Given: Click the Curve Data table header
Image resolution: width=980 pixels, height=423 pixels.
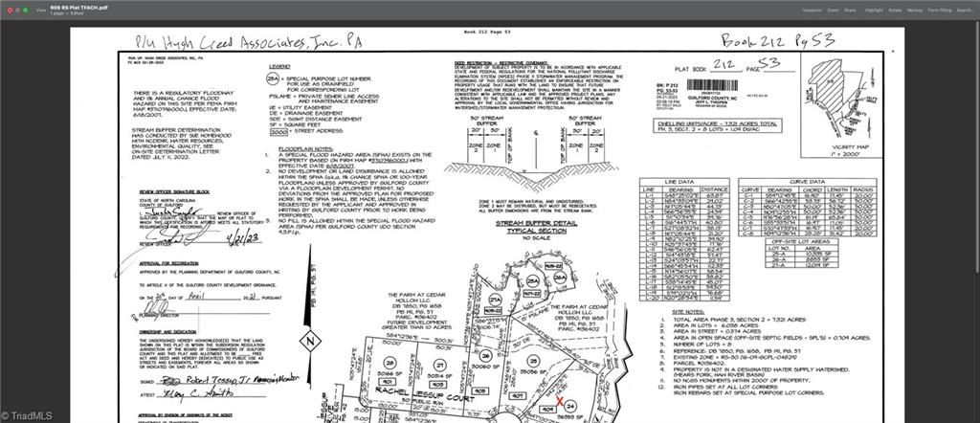Looking at the screenshot, I should point(807,181).
